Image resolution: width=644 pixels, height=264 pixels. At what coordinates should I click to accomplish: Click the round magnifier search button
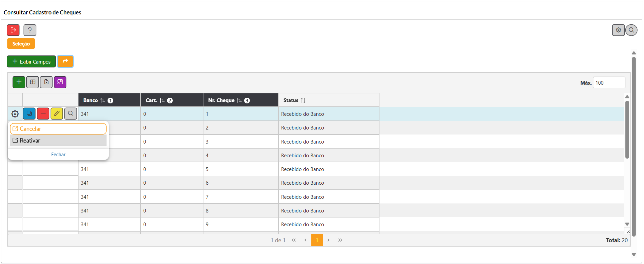tap(631, 30)
